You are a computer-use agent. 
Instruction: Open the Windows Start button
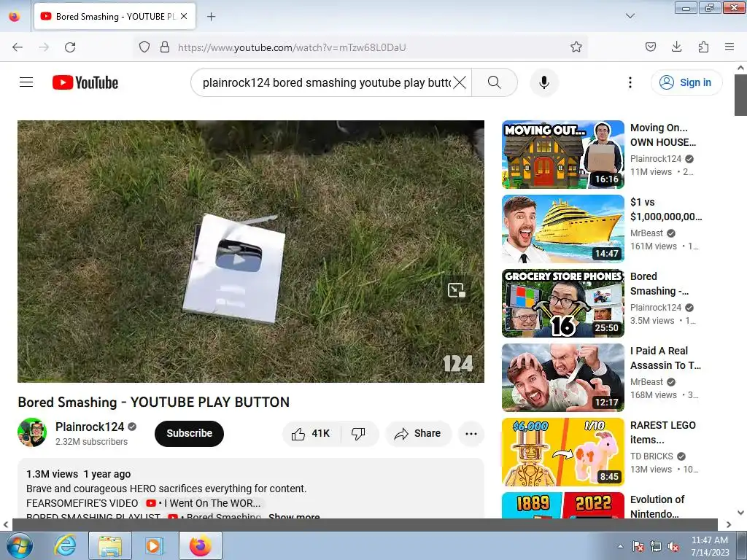(x=19, y=545)
